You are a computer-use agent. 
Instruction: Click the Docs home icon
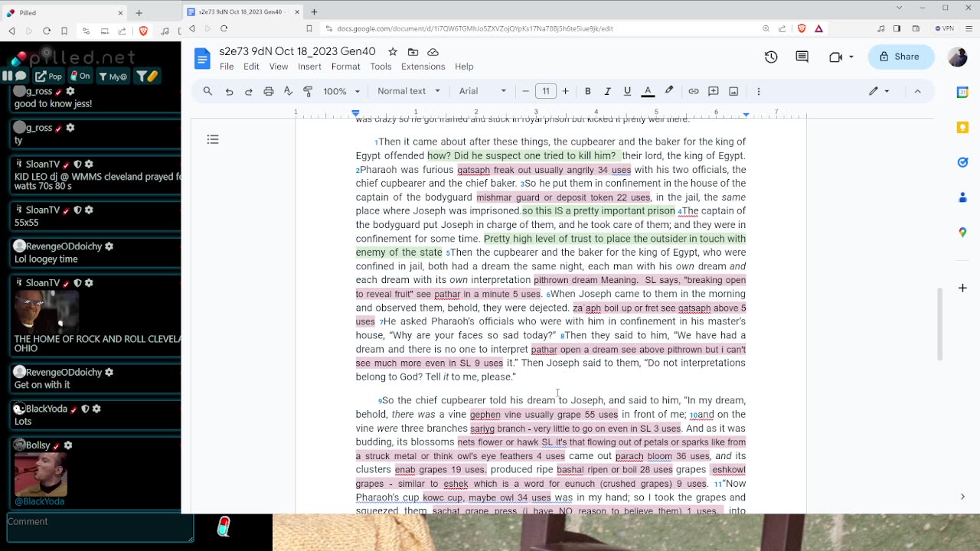[x=202, y=59]
